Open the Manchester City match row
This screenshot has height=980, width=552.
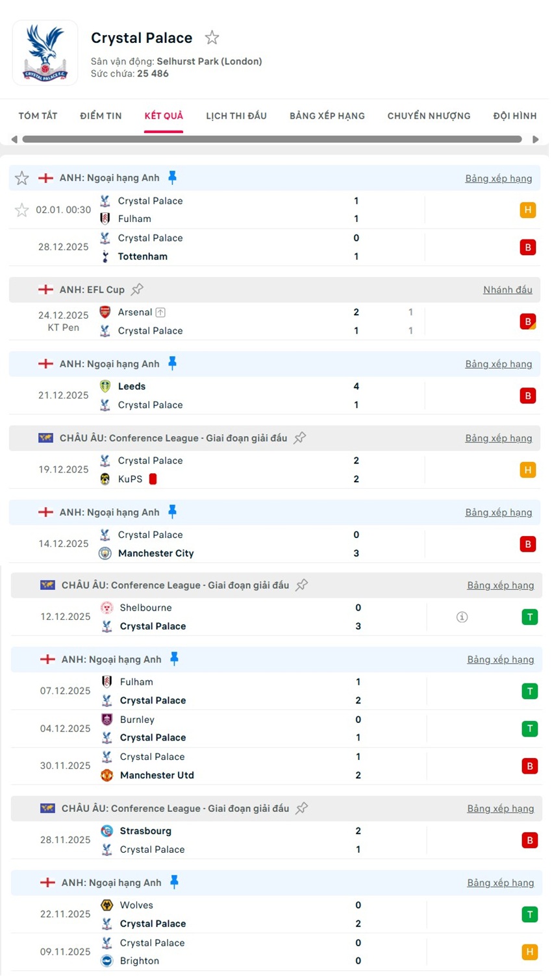click(260, 544)
